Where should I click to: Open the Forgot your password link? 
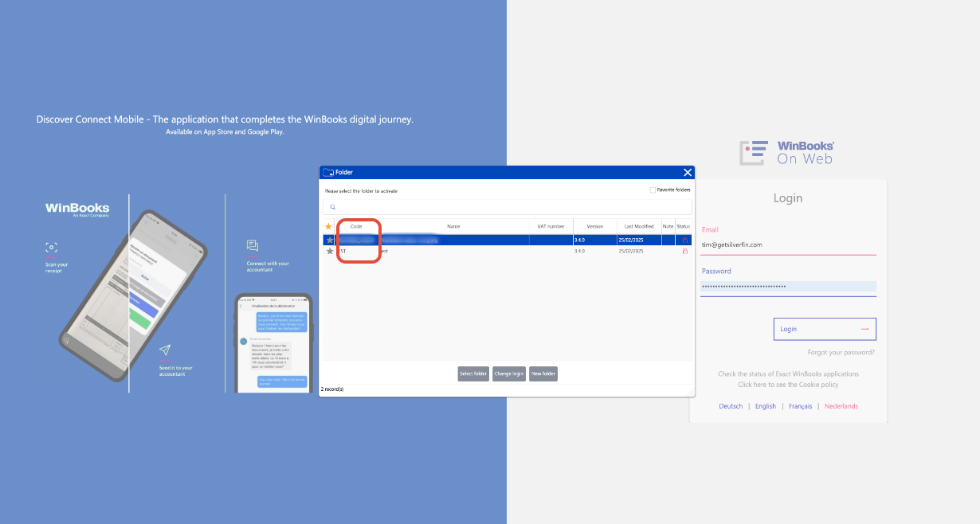(841, 352)
